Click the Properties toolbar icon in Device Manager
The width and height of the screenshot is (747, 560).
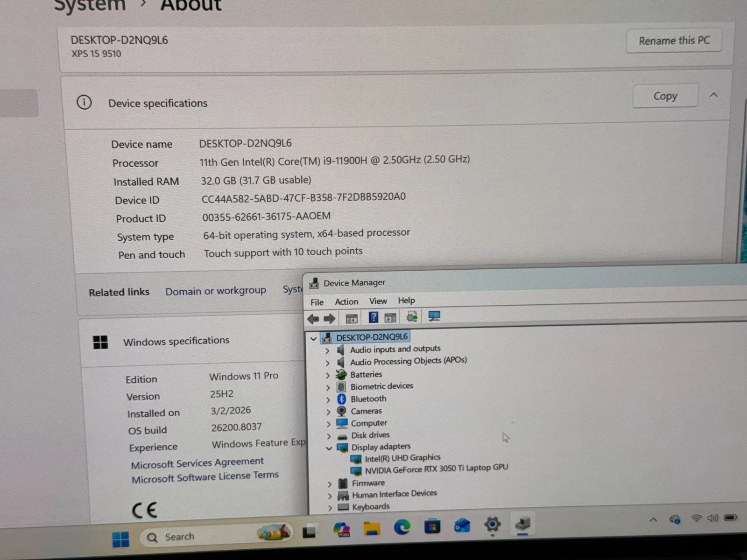click(x=390, y=318)
